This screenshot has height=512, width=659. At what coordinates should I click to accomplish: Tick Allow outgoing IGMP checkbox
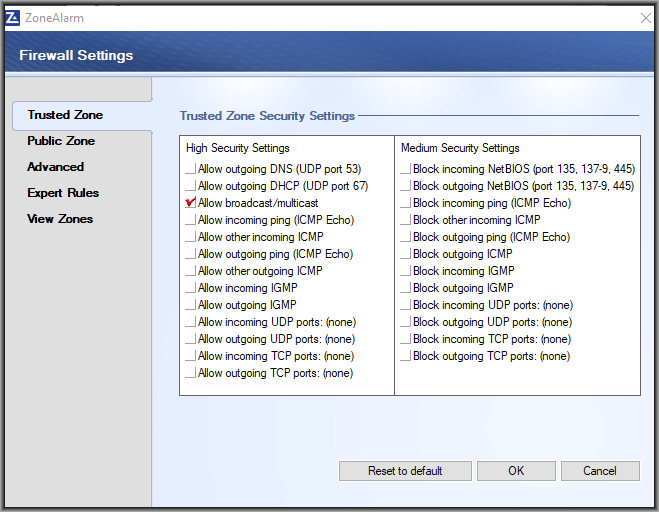coord(191,305)
